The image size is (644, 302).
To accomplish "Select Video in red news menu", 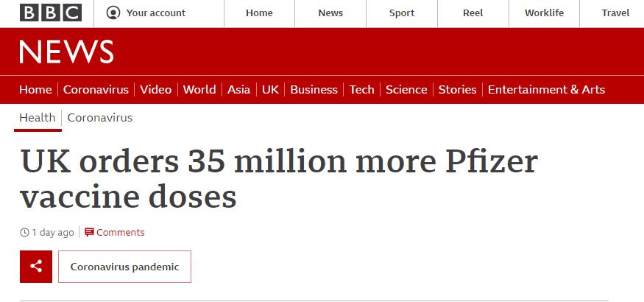I will (x=155, y=90).
